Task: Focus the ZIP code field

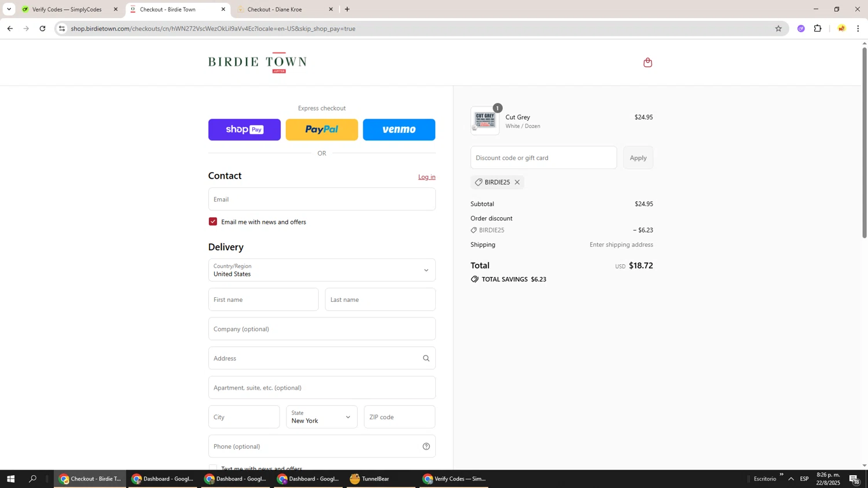Action: (x=400, y=417)
